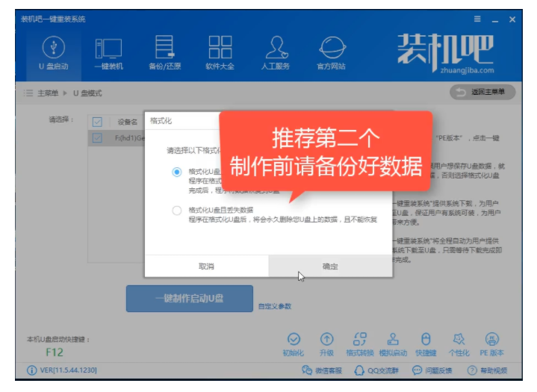
Task: Toggle the device list header checkbox
Action: pos(97,121)
